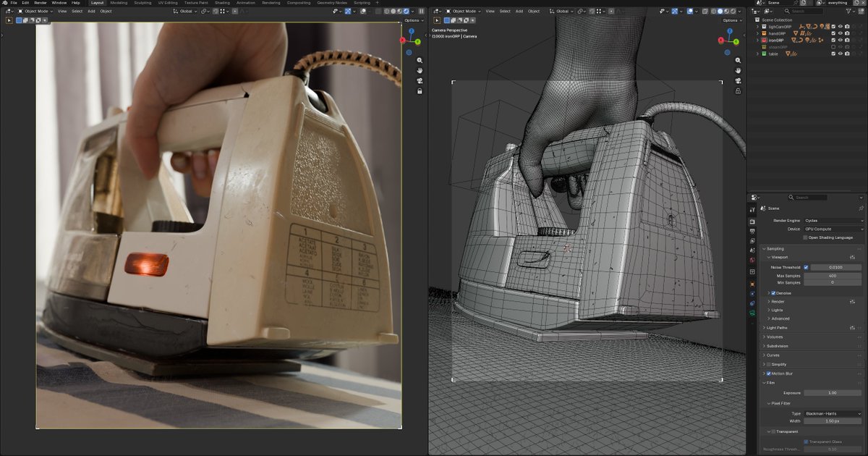
Task: Click the Noise Threshold value field
Action: coord(835,267)
